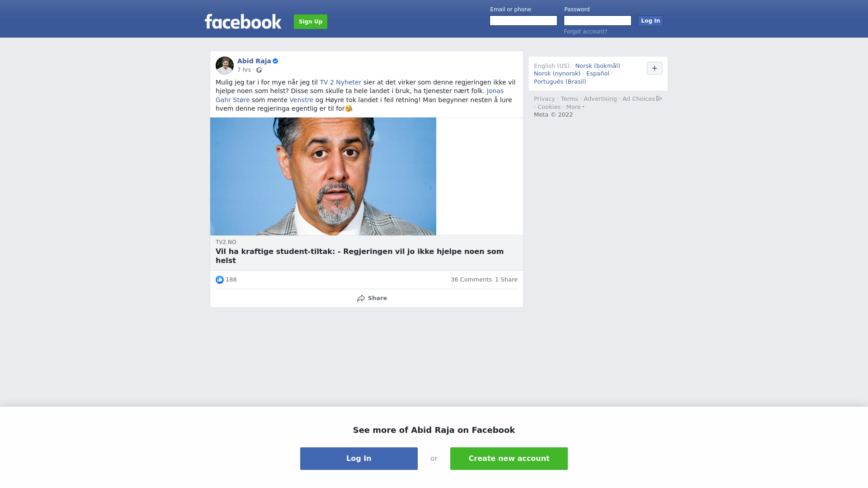868x488 pixels.
Task: Click the Facebook logo
Action: [x=243, y=22]
